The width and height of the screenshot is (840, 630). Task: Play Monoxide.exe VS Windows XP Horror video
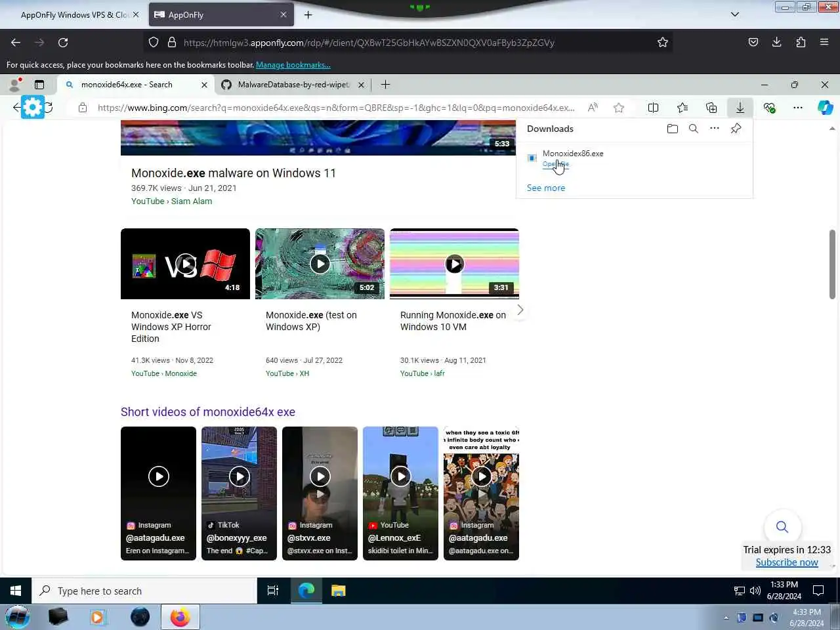185,264
